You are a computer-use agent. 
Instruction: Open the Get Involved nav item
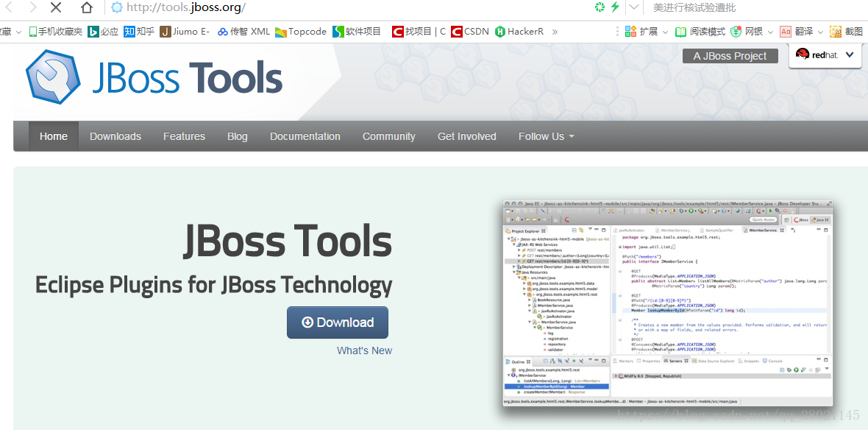466,136
